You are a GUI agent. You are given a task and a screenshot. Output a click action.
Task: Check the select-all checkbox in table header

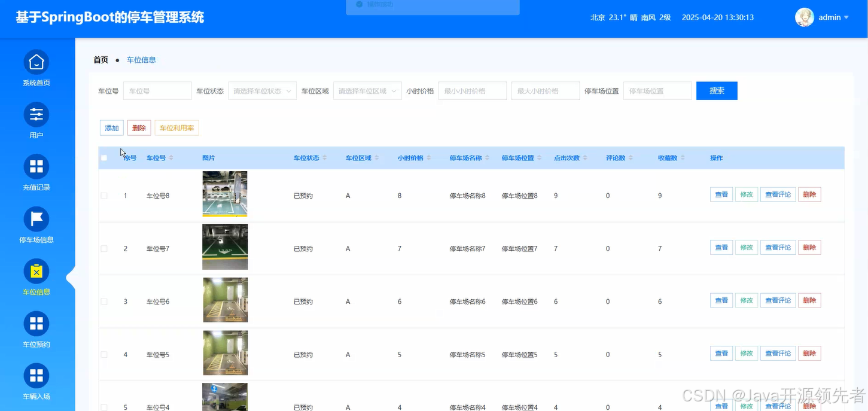103,157
